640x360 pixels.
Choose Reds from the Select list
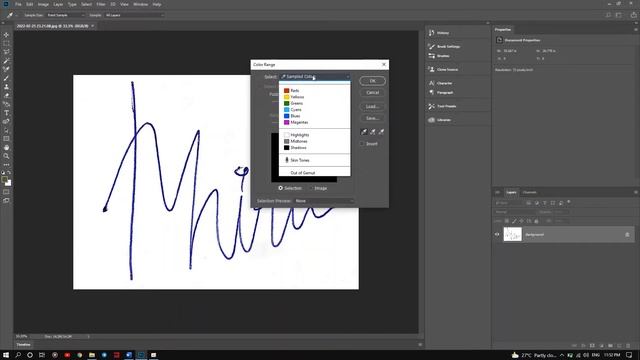[x=314, y=91]
